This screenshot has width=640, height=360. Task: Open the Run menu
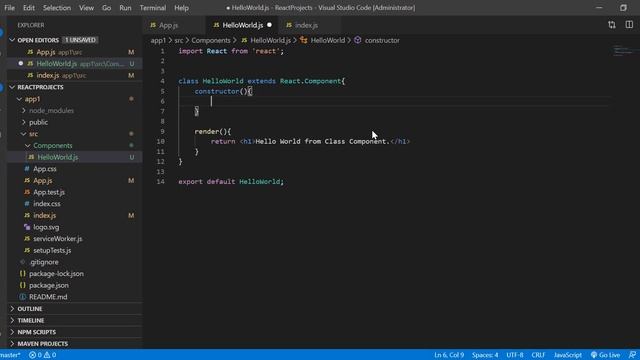[125, 8]
